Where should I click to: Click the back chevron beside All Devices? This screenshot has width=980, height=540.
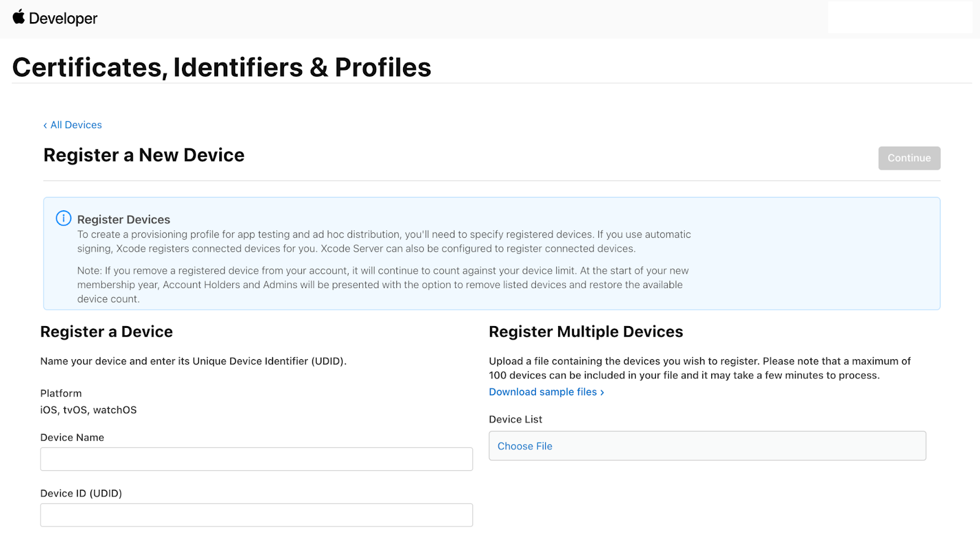pos(45,126)
